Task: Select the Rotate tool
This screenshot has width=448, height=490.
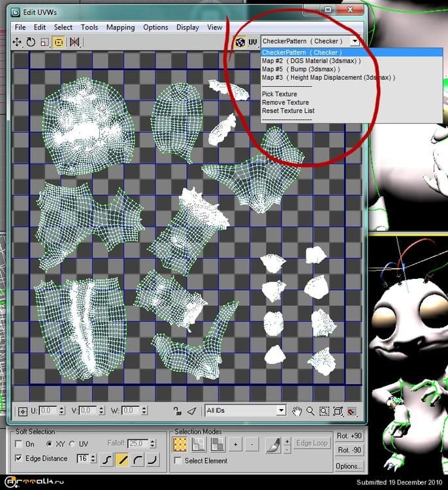Action: pos(31,42)
